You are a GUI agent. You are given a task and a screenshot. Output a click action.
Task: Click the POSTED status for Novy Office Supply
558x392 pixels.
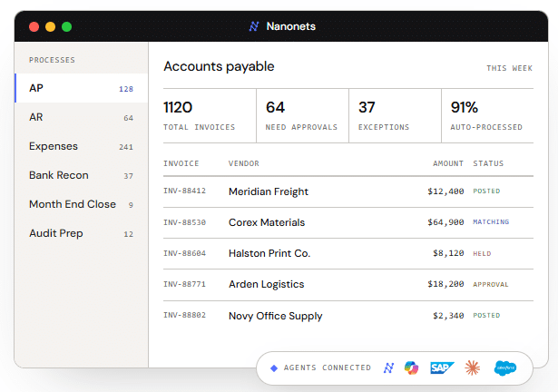pos(486,316)
